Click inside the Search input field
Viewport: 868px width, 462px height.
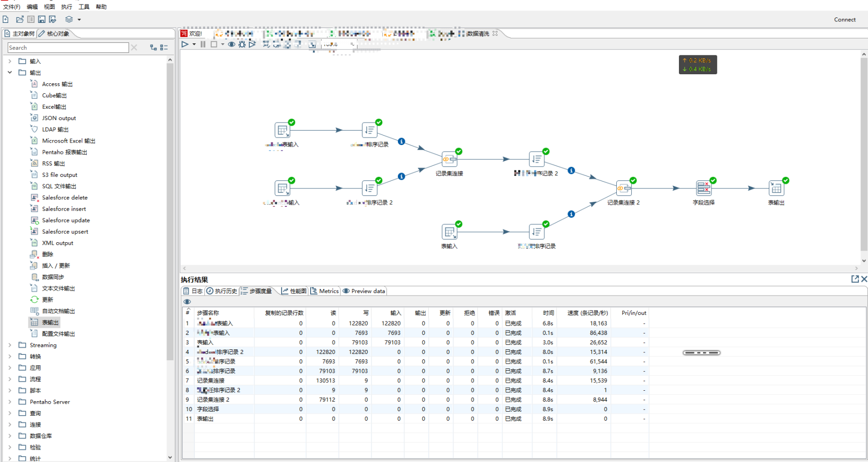(x=68, y=47)
